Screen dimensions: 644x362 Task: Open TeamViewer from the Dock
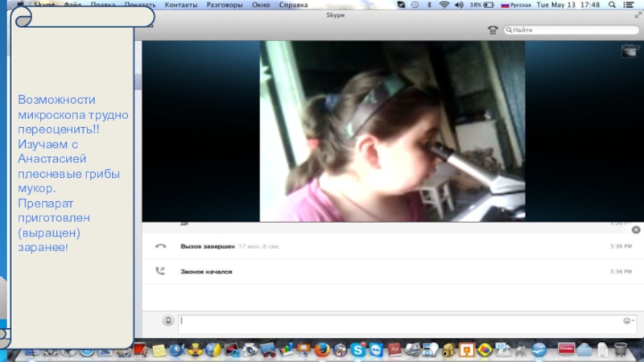click(x=376, y=350)
